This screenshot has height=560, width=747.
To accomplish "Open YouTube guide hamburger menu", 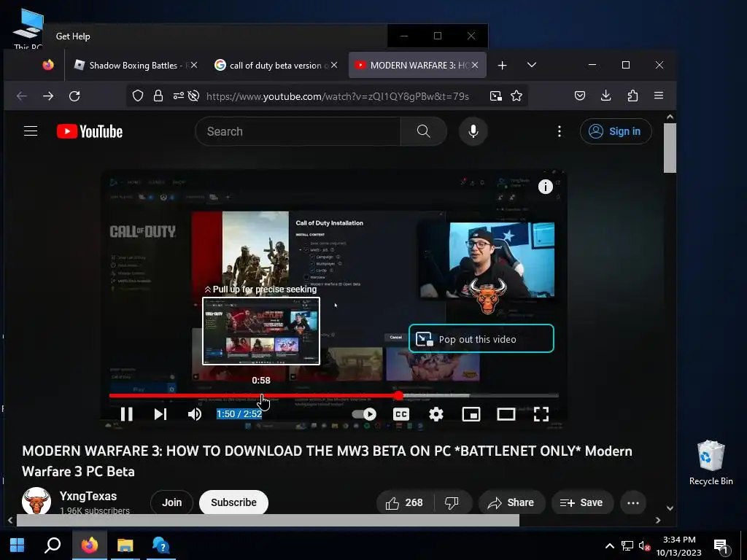I will click(x=31, y=131).
